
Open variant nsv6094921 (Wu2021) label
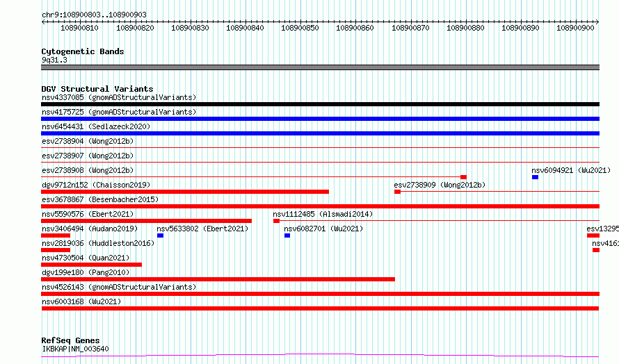(571, 170)
